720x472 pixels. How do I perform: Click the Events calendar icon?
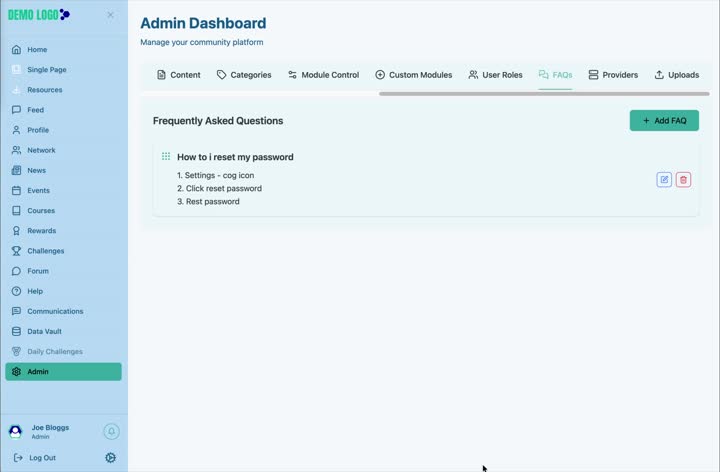[x=16, y=191]
